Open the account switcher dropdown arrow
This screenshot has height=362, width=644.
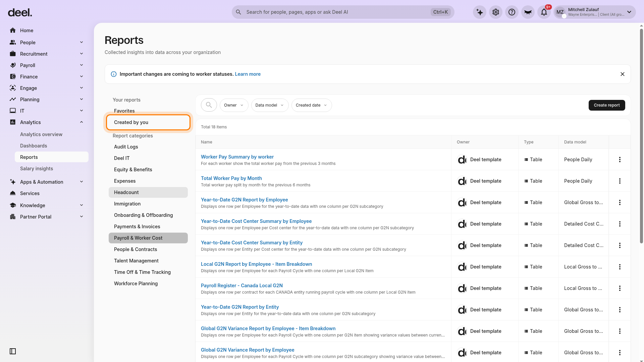pos(629,12)
